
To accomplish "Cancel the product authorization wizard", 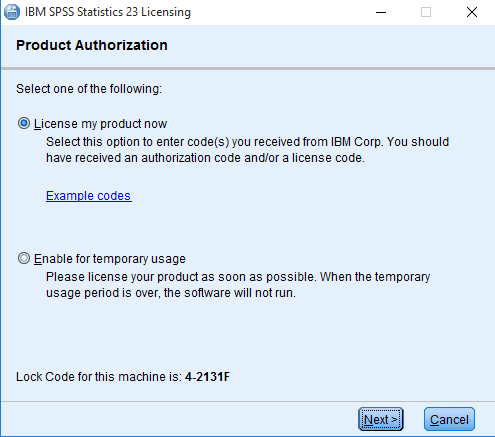I will [x=449, y=419].
